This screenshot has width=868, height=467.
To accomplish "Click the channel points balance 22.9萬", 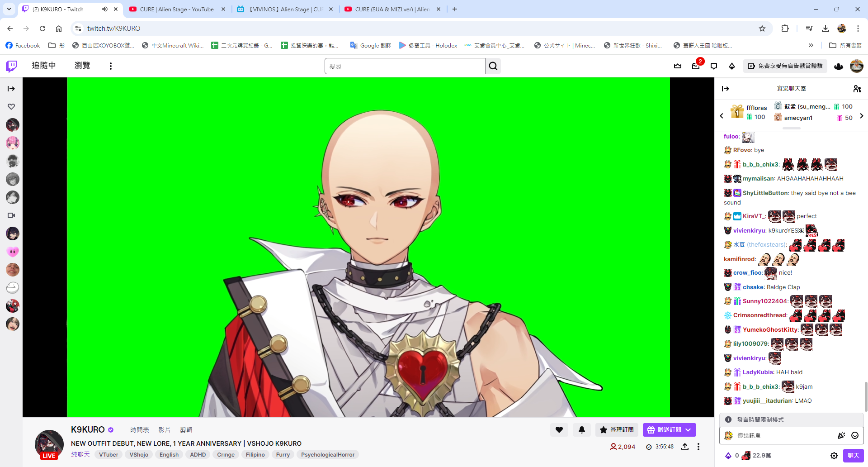I will coord(756,456).
